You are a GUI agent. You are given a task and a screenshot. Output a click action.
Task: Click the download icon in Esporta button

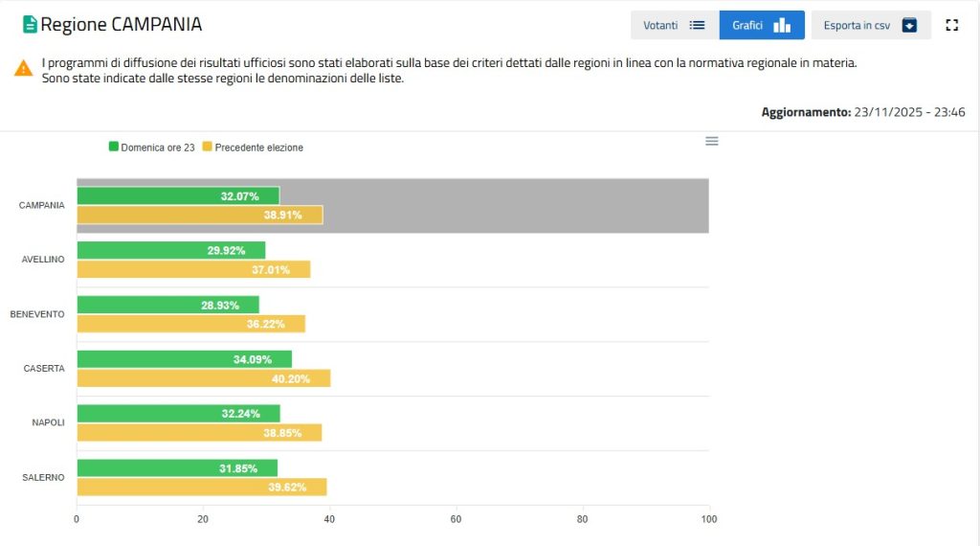909,25
